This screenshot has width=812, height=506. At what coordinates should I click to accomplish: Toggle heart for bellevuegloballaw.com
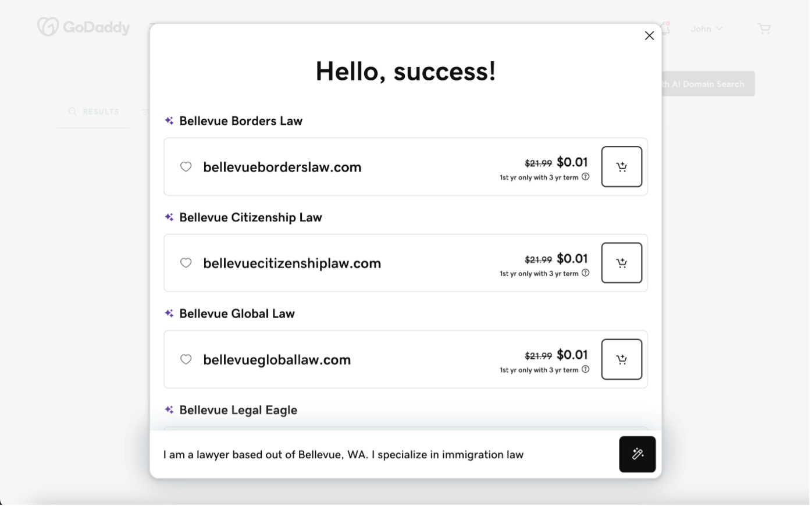[186, 359]
